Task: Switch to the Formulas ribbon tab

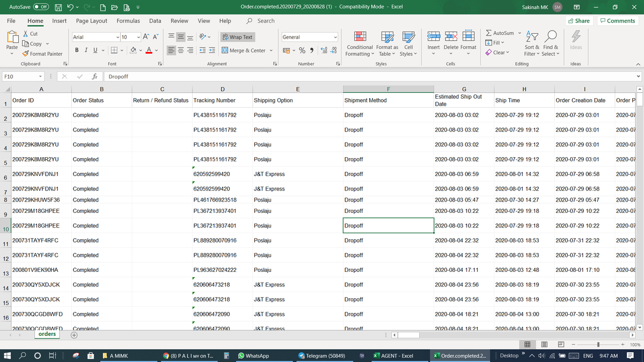Action: [x=128, y=21]
